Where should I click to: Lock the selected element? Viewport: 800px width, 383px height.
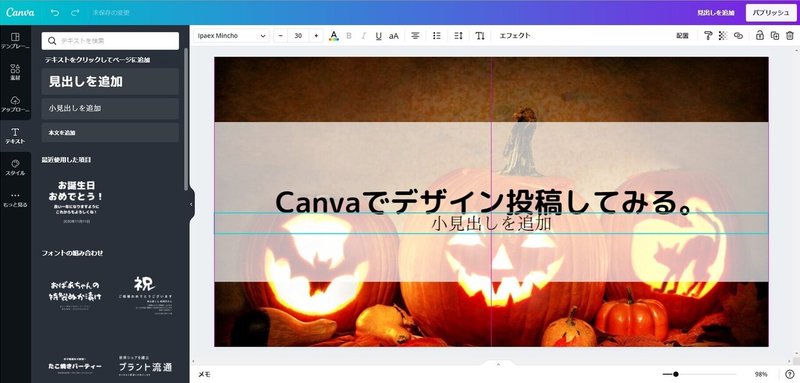click(x=760, y=36)
